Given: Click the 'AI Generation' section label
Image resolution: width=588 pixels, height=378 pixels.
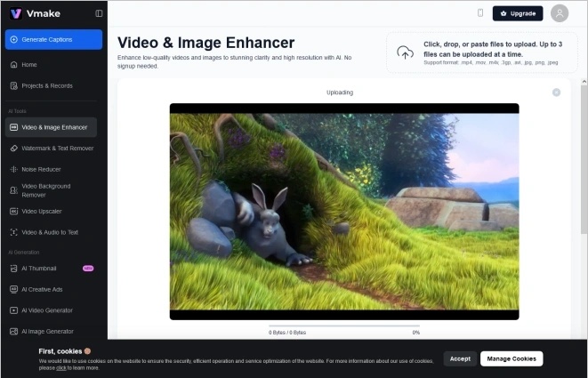Looking at the screenshot, I should (24, 253).
